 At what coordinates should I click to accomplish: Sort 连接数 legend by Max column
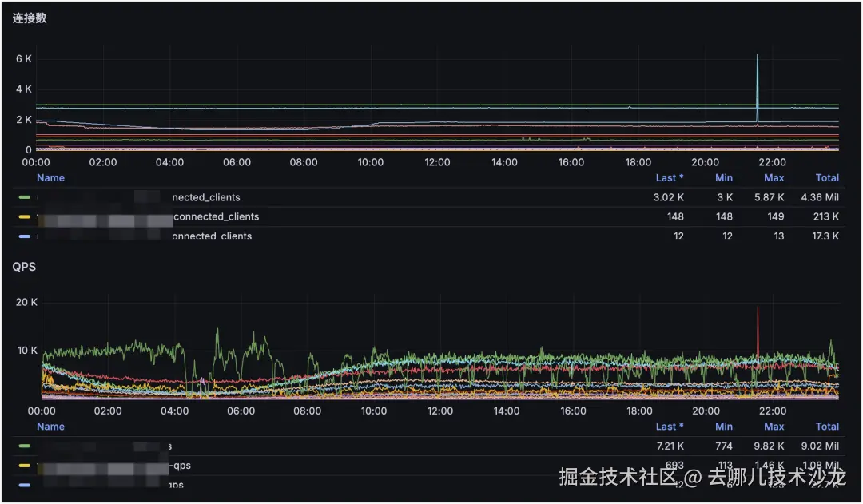[774, 178]
